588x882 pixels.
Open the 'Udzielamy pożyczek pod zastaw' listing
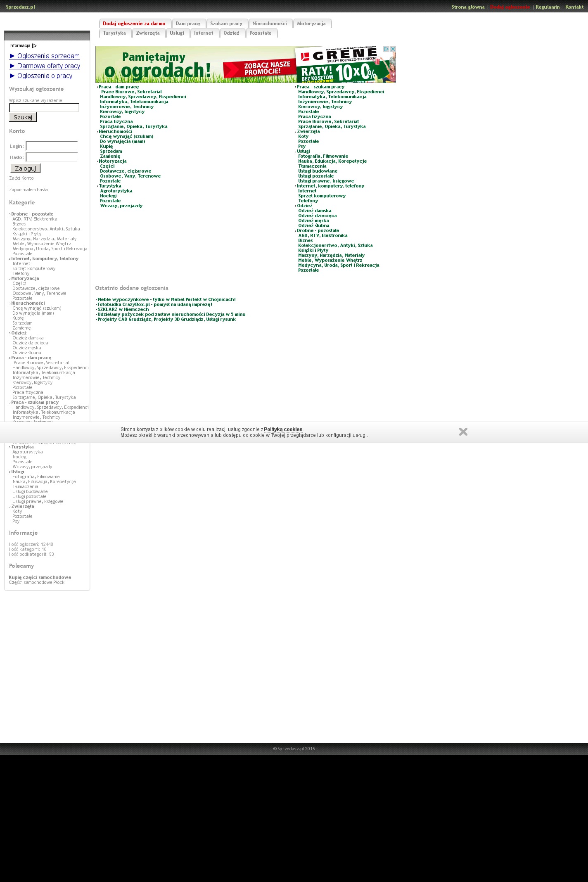coord(171,315)
